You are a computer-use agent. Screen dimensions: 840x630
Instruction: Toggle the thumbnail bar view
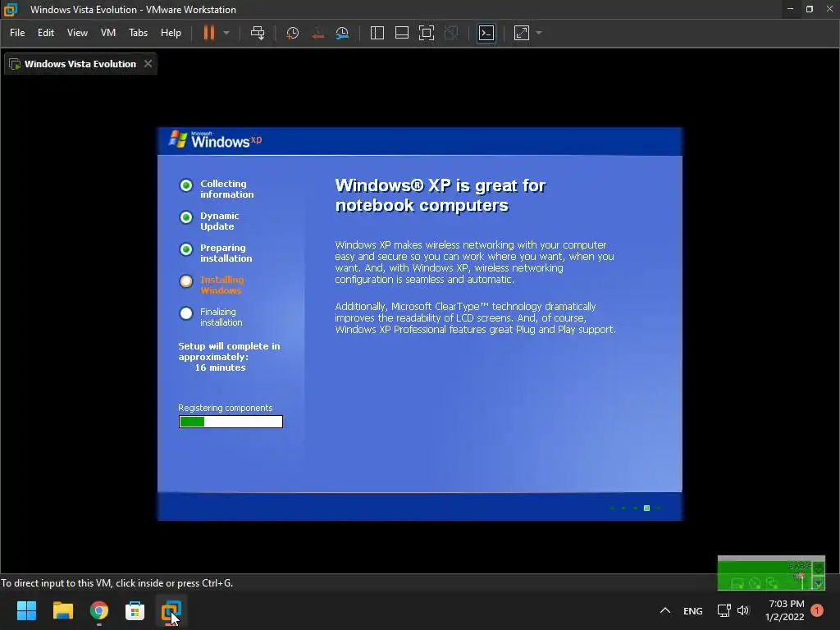pos(402,33)
